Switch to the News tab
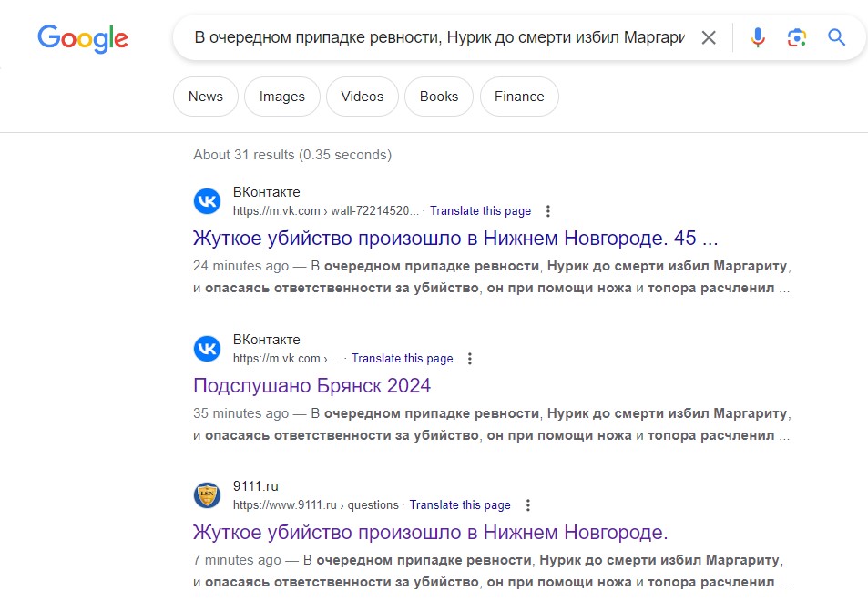The image size is (868, 611). click(206, 97)
